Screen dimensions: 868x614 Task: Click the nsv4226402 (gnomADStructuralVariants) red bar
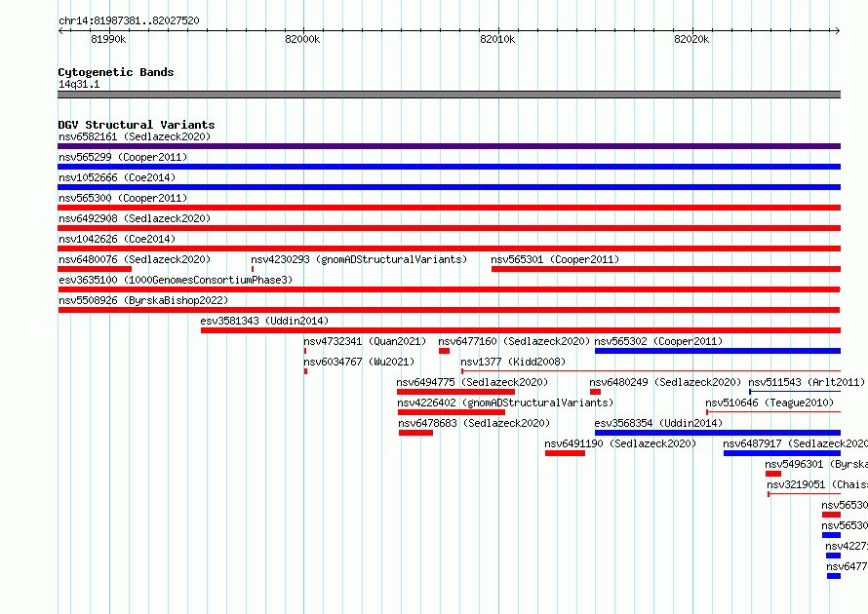452,412
